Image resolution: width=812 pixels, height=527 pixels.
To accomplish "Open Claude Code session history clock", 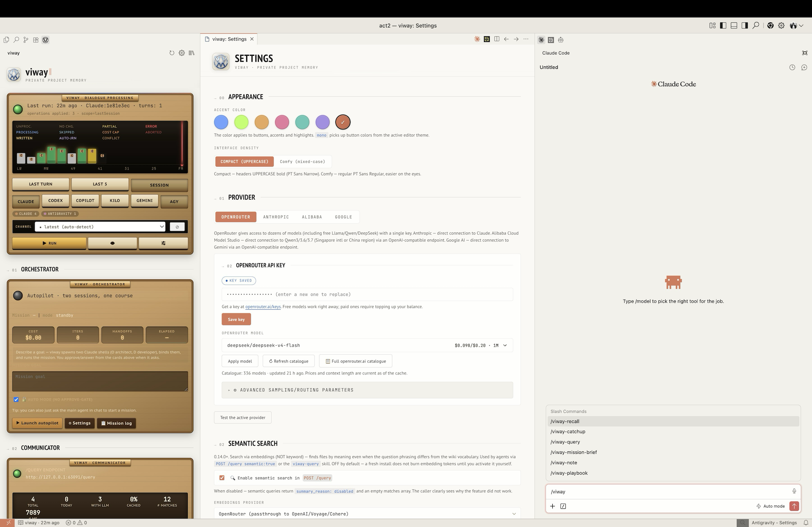I will (792, 67).
